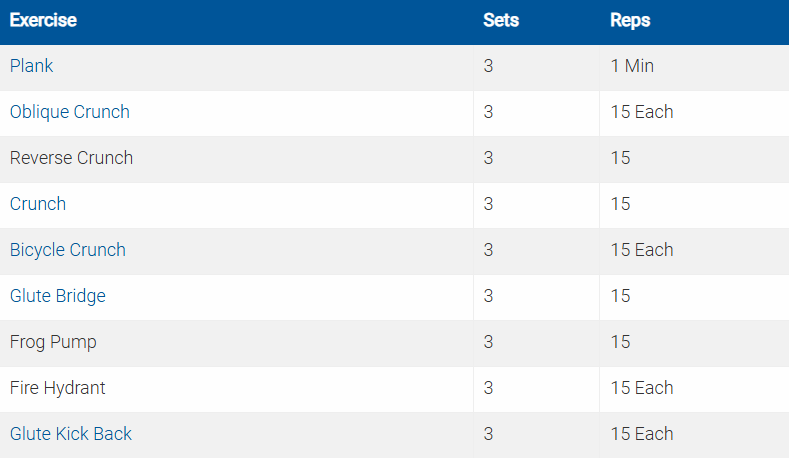Open the Oblique Crunch link

coord(70,112)
